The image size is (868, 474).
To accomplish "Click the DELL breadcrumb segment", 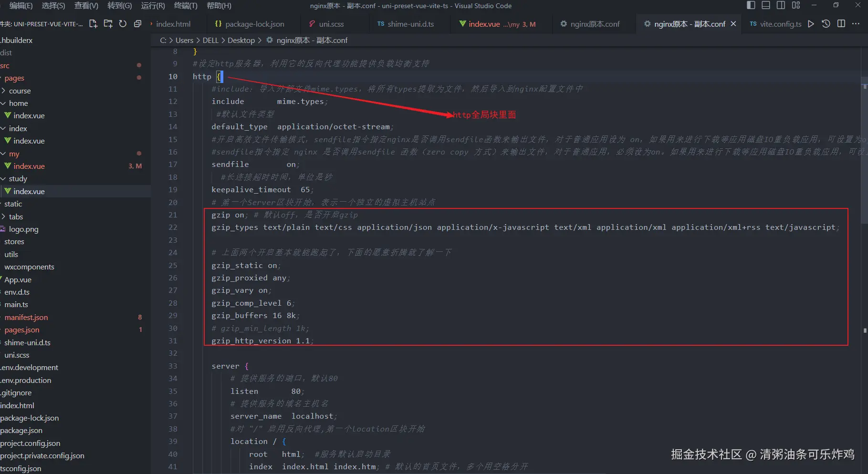I will point(210,40).
